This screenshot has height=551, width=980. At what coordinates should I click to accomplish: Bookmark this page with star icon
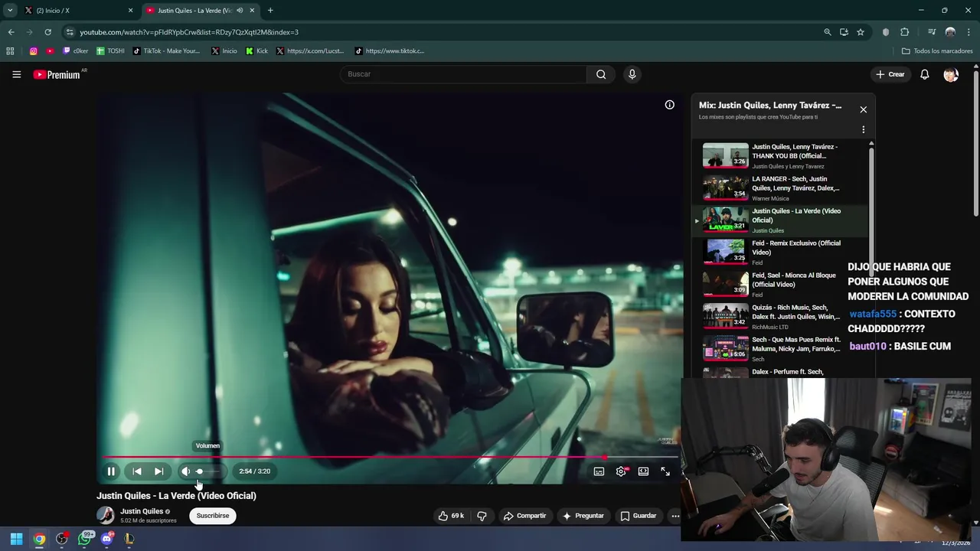[x=861, y=32]
